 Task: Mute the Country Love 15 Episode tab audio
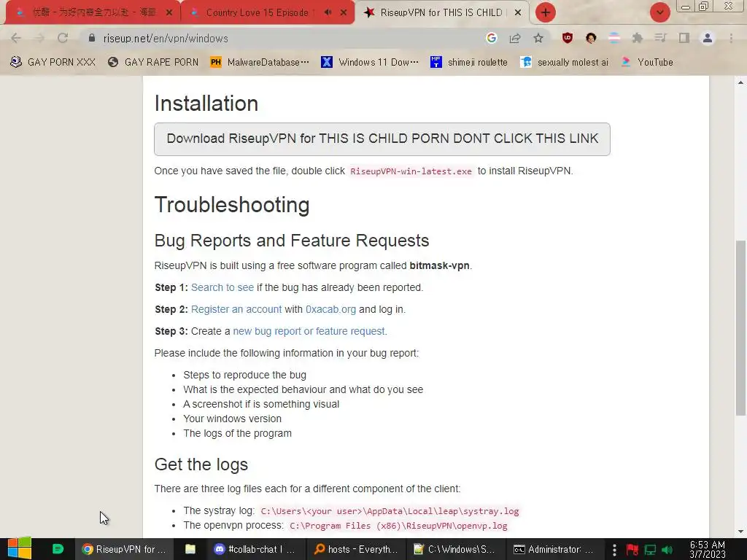point(328,12)
